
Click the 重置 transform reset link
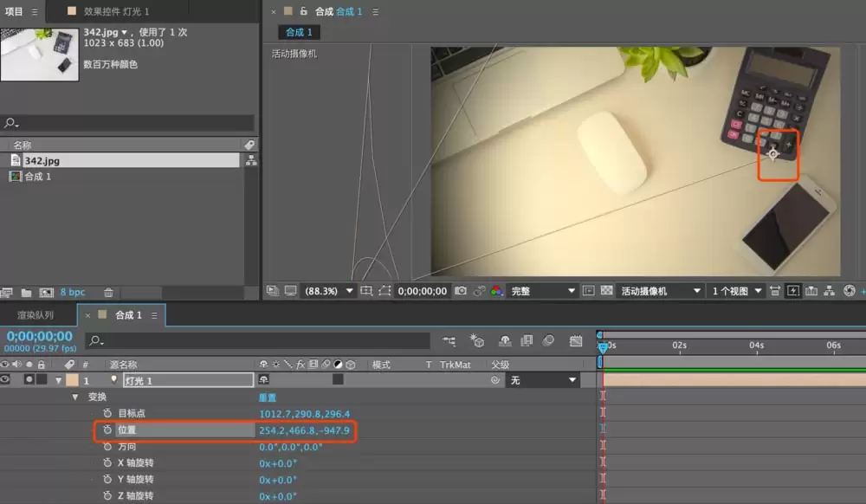tap(268, 397)
